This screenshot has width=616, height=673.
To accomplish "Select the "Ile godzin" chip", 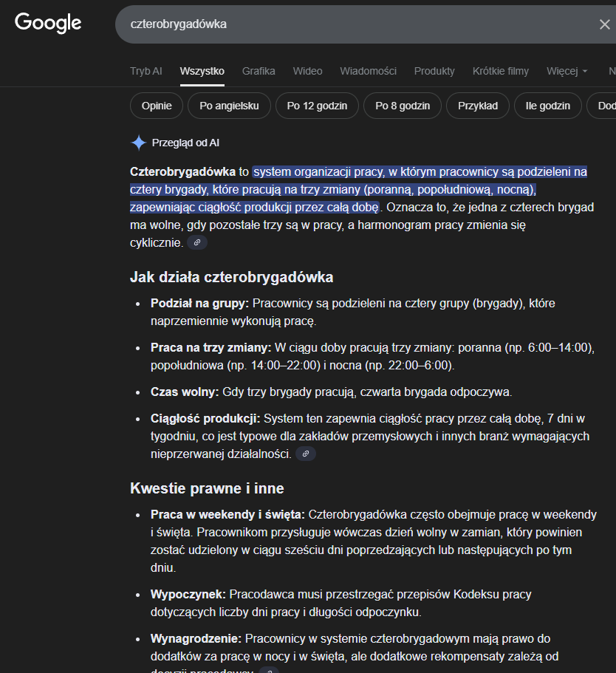I will click(548, 106).
